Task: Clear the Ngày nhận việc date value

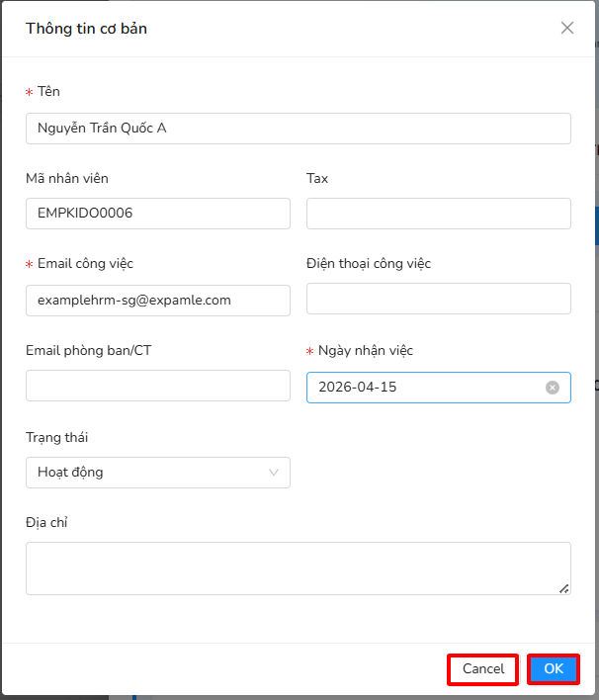Action: point(553,388)
